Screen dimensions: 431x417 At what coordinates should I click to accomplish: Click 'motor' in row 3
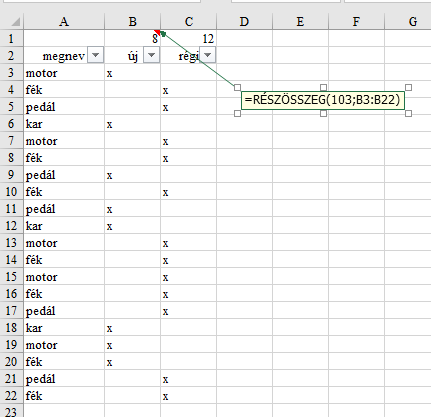tap(42, 73)
